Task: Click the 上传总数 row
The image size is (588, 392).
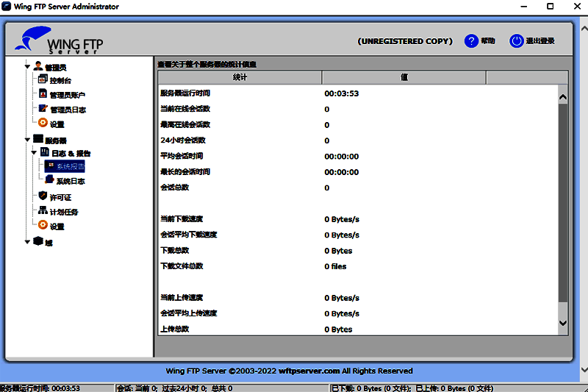Action: tap(358, 329)
